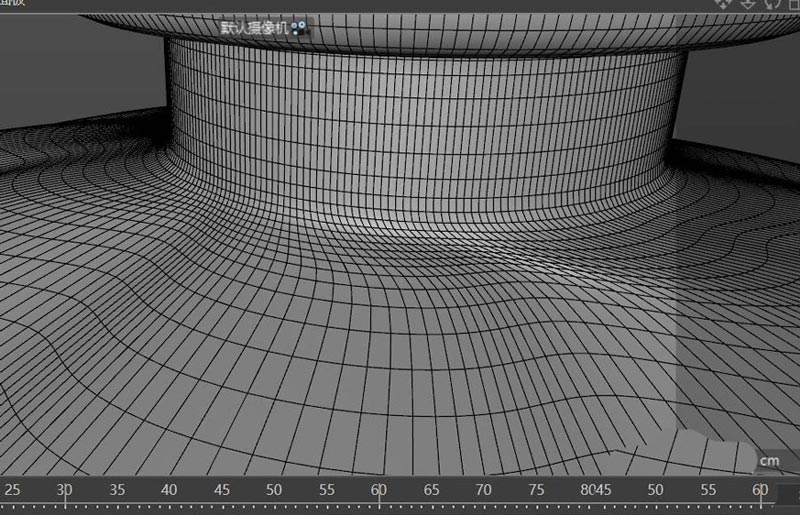Toggle the active viewport layout icon
The height and width of the screenshot is (515, 800).
click(793, 3)
